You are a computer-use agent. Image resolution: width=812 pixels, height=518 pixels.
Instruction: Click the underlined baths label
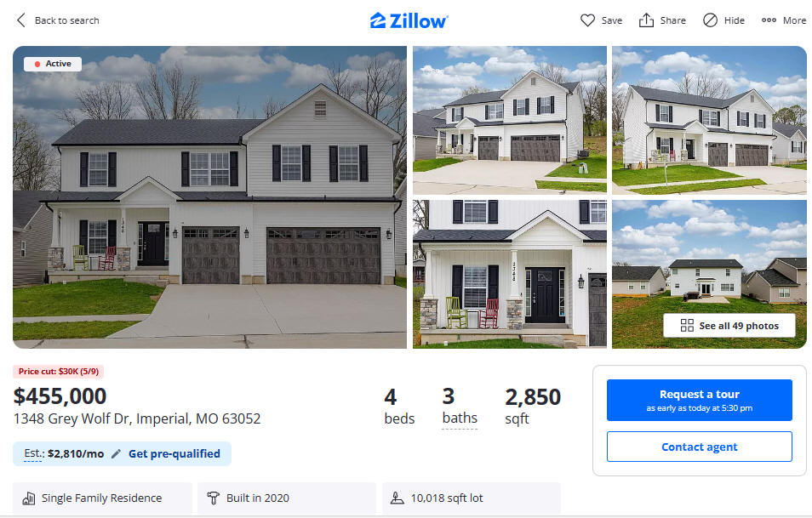click(460, 418)
